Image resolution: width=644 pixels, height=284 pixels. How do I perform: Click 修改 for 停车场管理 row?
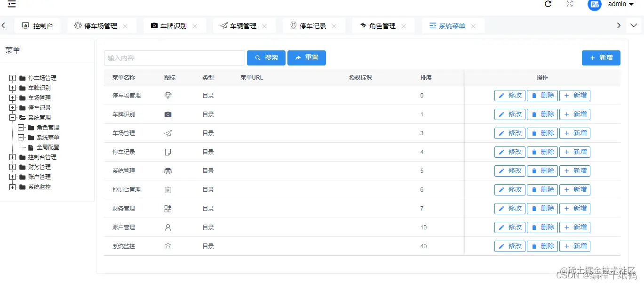pos(510,96)
